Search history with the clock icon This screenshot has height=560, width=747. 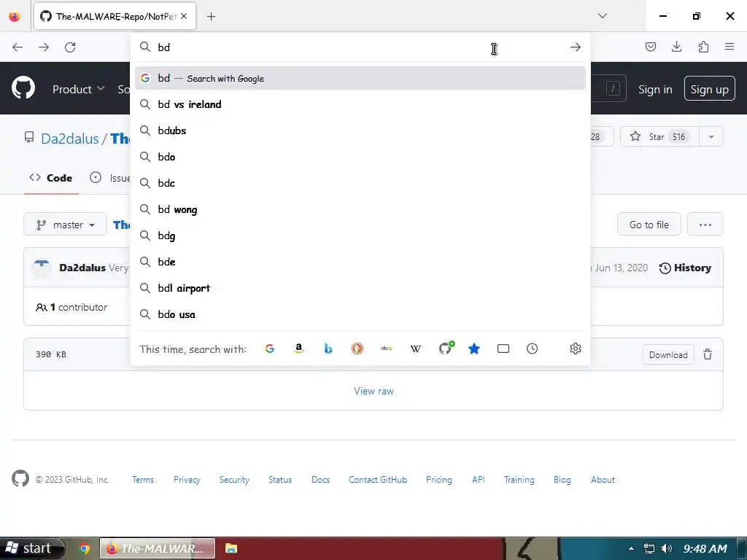(532, 349)
